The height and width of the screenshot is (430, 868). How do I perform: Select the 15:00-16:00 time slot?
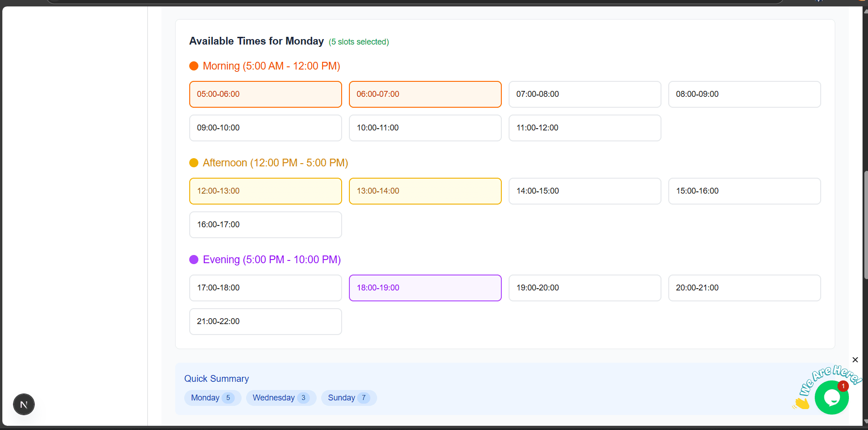click(745, 191)
